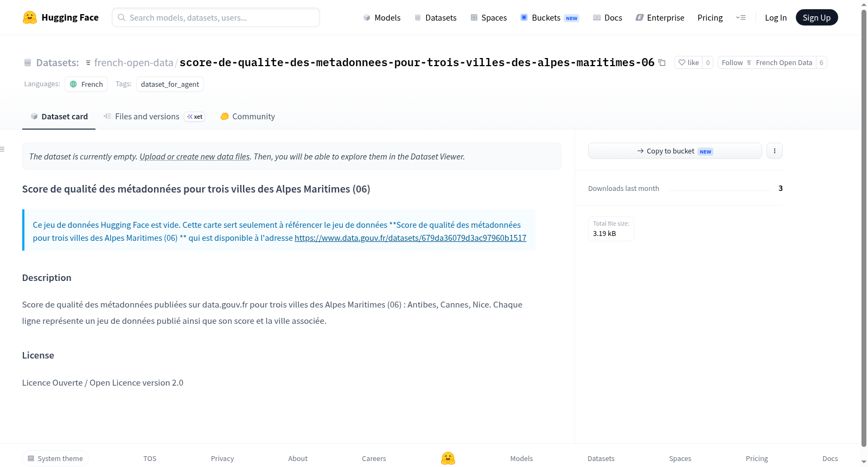Click the heart like button

click(688, 62)
